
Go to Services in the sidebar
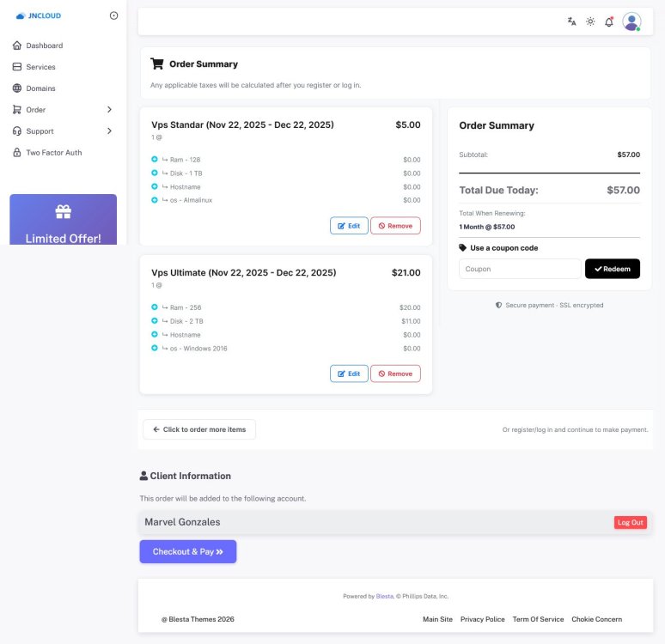pos(40,67)
